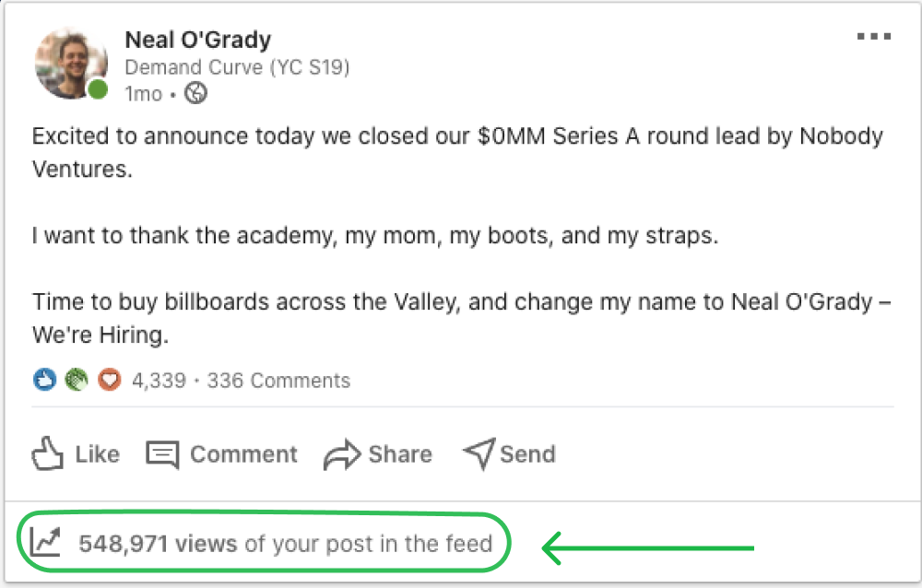Open the Neal O'Grady author name link
The width and height of the screenshot is (922, 588).
pyautogui.click(x=198, y=40)
